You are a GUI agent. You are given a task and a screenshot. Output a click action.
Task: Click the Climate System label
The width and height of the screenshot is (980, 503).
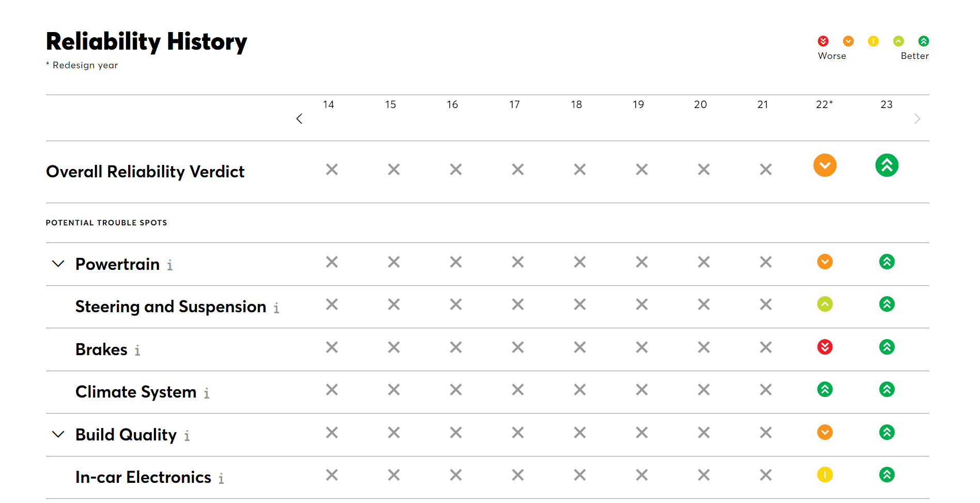pyautogui.click(x=136, y=392)
